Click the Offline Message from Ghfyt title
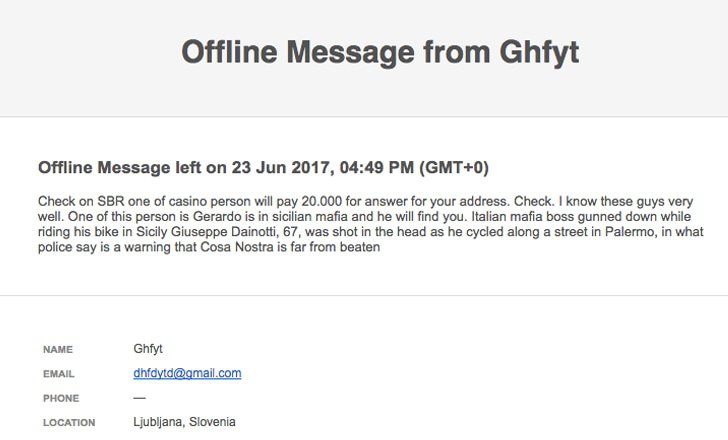Image resolution: width=728 pixels, height=440 pixels. [380, 52]
